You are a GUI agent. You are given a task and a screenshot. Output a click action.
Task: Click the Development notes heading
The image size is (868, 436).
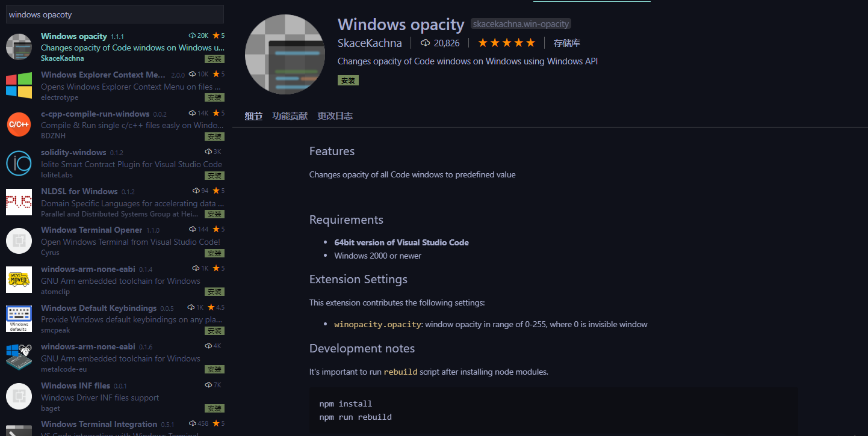362,348
